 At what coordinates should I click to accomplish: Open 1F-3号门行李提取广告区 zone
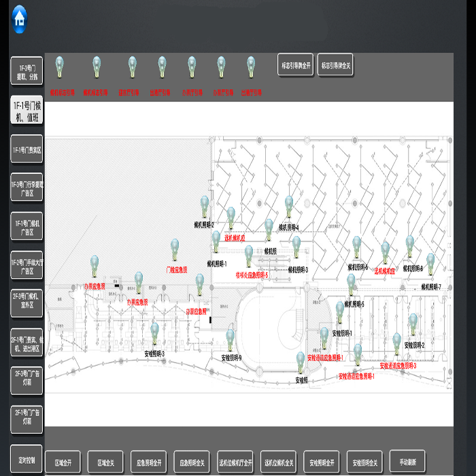pyautogui.click(x=27, y=187)
